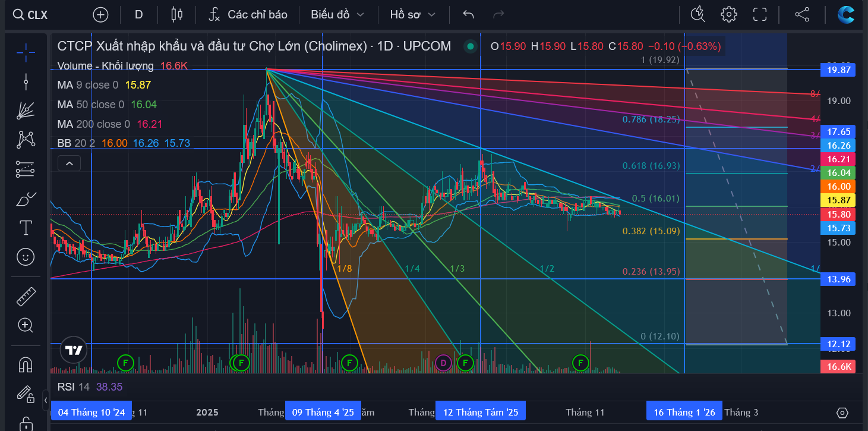Select the ruler measure tool
The width and height of the screenshot is (868, 431).
pyautogui.click(x=26, y=295)
